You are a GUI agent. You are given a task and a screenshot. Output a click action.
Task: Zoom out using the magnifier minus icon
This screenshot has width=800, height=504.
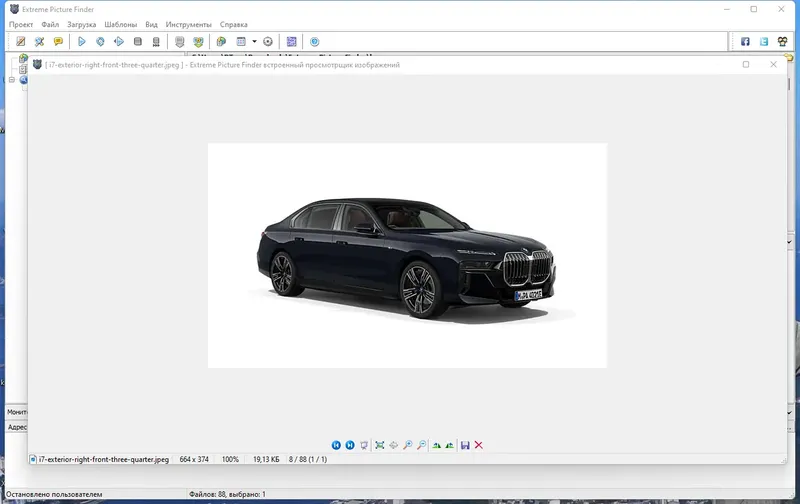421,445
